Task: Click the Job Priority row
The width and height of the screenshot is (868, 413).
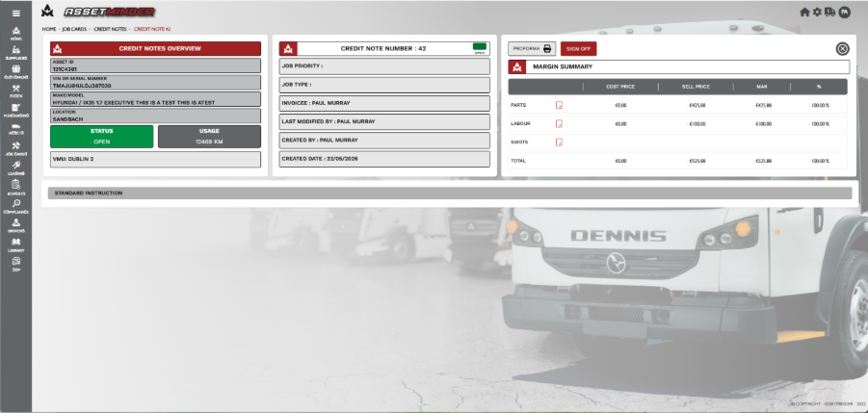Action: click(x=384, y=66)
